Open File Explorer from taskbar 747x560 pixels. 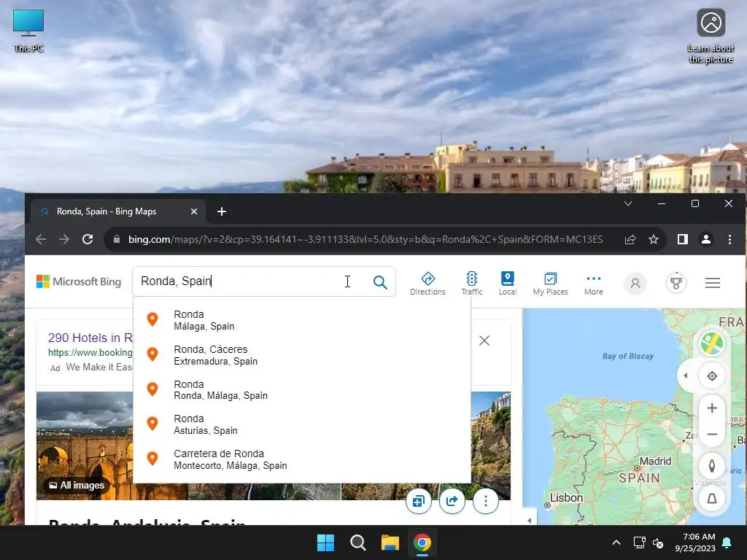[390, 542]
